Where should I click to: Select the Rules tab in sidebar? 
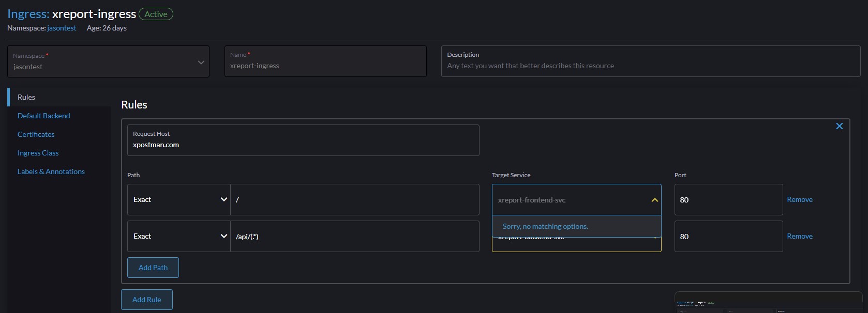pyautogui.click(x=26, y=97)
